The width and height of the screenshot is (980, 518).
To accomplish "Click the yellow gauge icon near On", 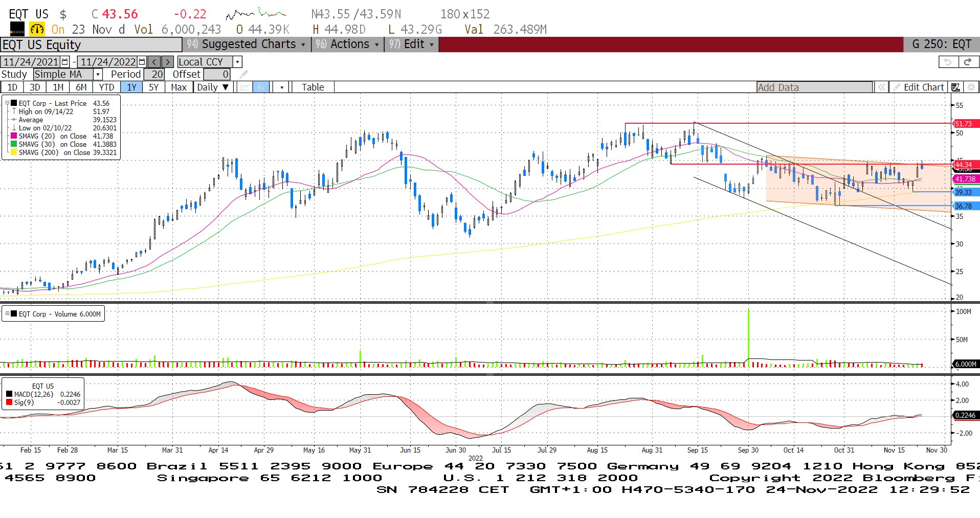I will [x=37, y=29].
